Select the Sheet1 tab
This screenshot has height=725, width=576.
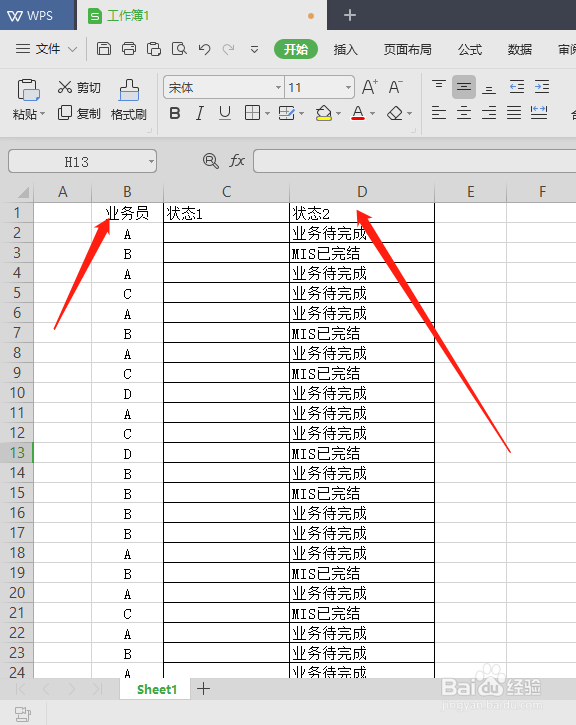point(156,689)
